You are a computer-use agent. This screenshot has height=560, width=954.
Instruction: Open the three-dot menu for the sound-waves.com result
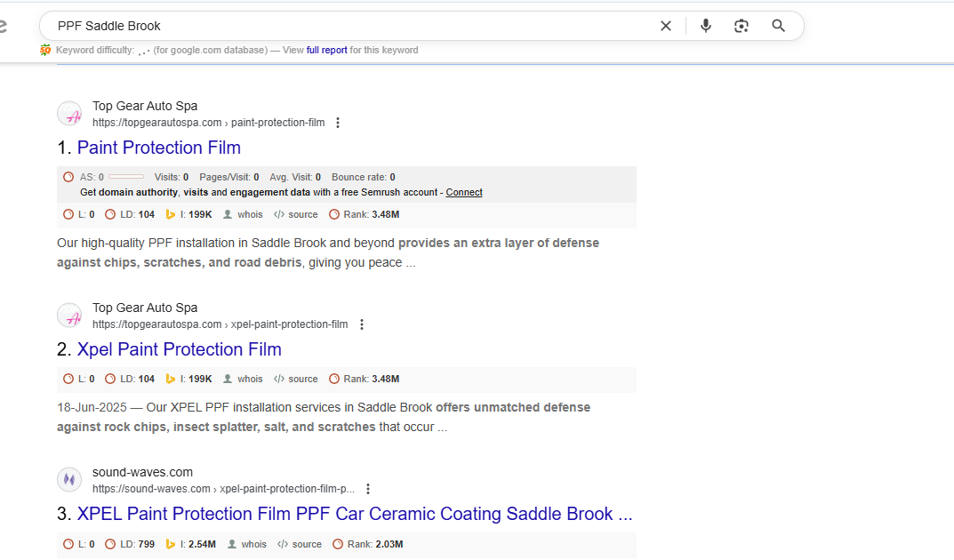368,489
